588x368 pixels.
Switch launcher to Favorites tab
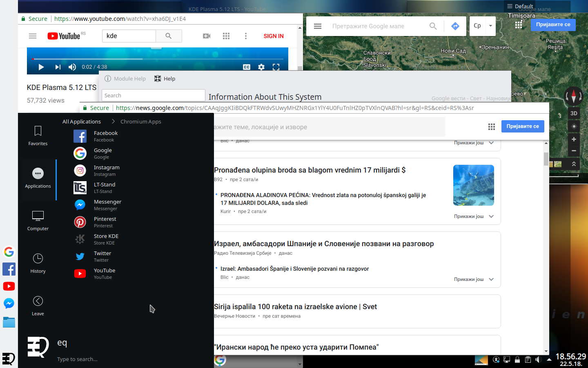coord(38,136)
